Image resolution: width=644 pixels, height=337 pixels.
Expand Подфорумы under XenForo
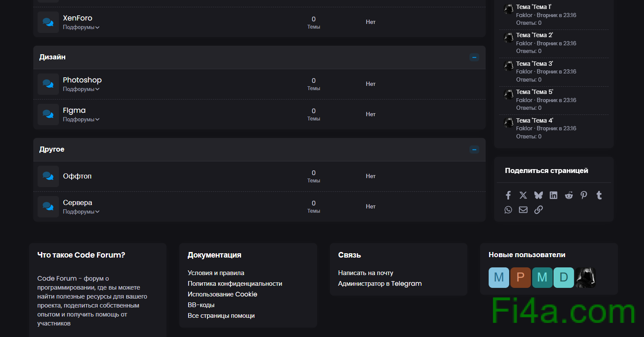tap(81, 27)
